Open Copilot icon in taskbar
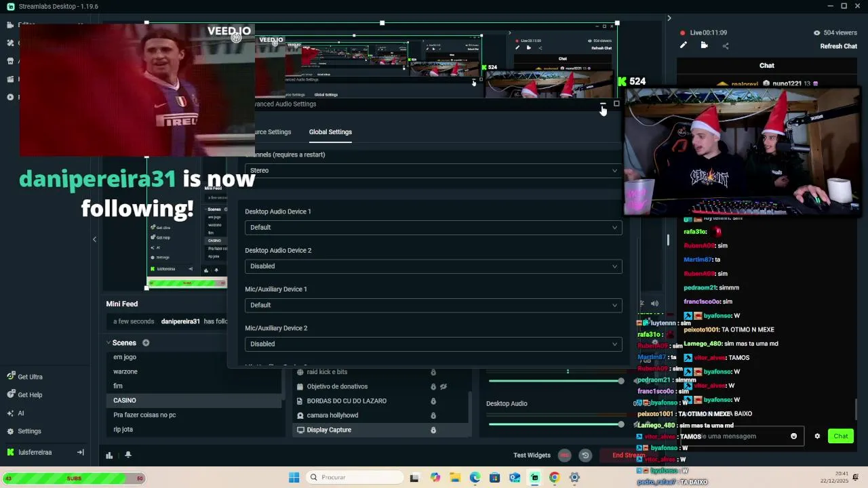 (435, 478)
